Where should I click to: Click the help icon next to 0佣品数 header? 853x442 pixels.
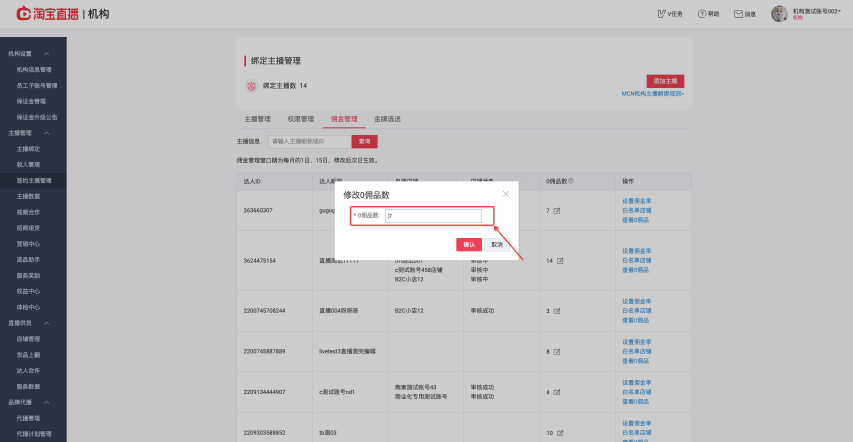coord(571,181)
